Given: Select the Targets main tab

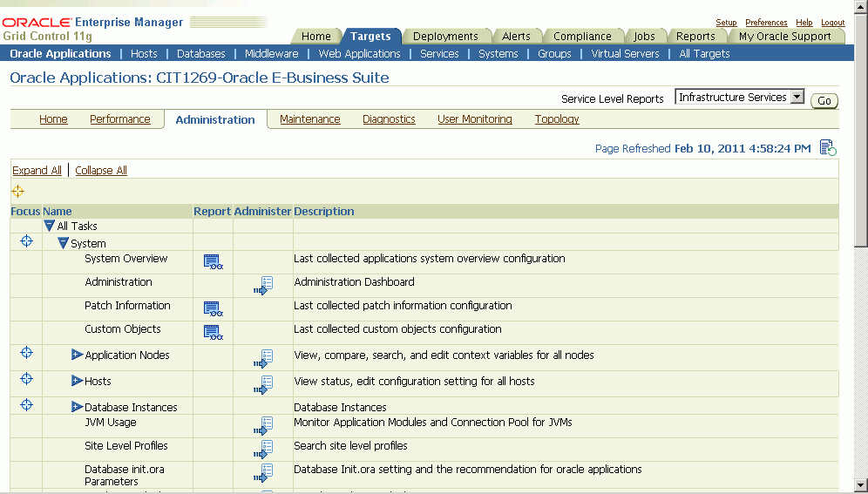Looking at the screenshot, I should click(x=370, y=36).
